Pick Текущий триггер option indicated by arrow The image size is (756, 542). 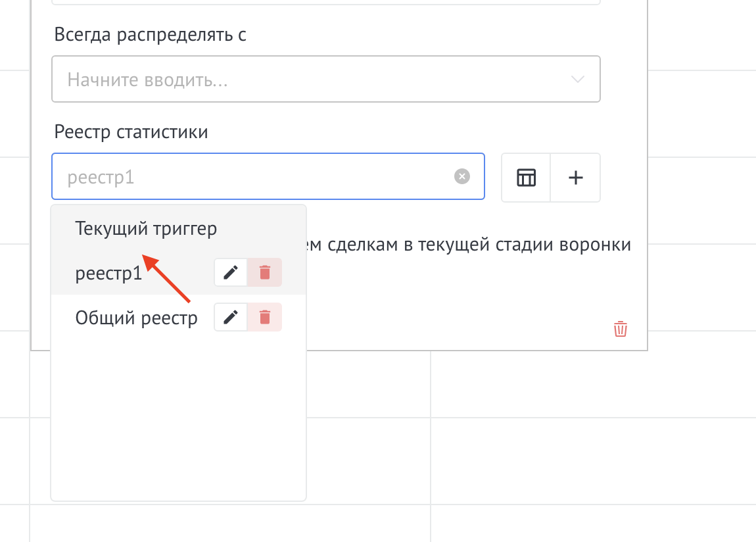click(145, 229)
